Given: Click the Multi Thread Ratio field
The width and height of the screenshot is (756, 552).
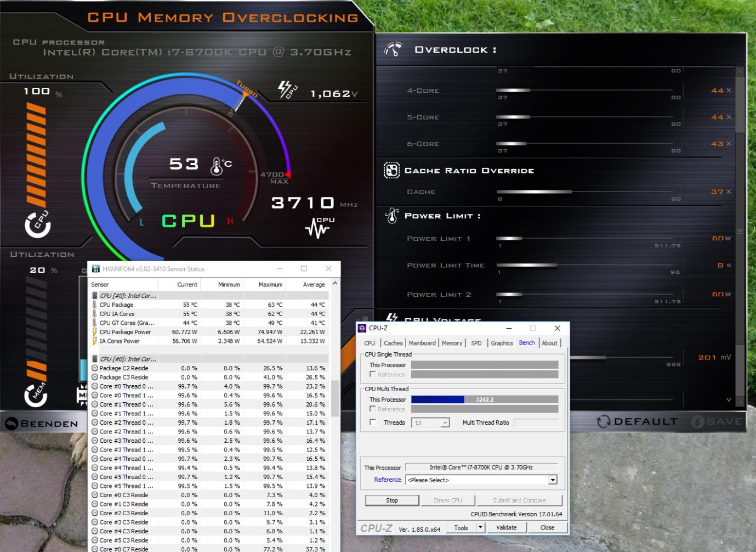Looking at the screenshot, I should point(536,423).
